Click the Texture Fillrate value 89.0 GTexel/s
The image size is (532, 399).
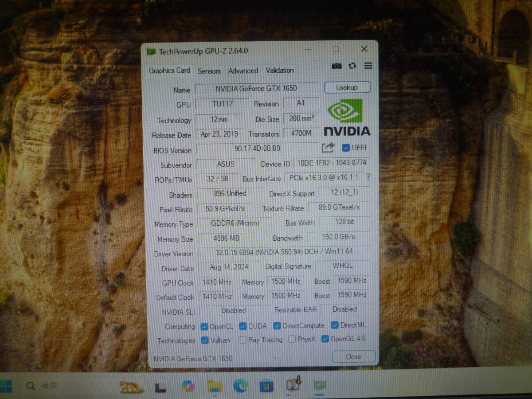click(x=339, y=207)
